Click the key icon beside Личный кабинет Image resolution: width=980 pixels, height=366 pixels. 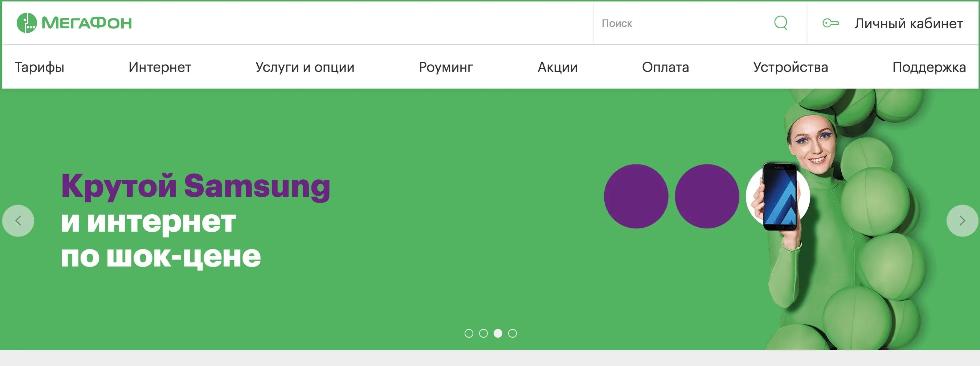point(830,23)
